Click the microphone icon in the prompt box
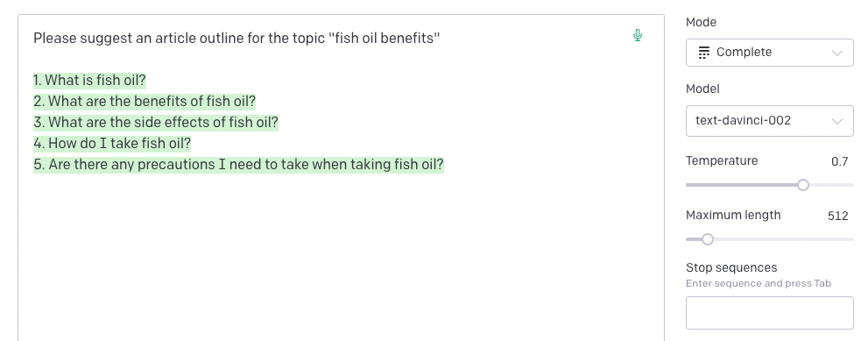Screen dimensions: 868x341 point(637,35)
